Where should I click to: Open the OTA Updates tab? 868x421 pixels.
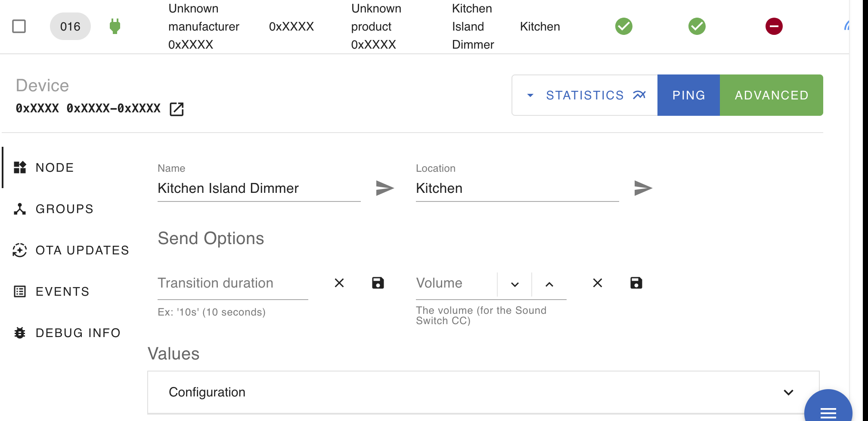[x=82, y=250]
